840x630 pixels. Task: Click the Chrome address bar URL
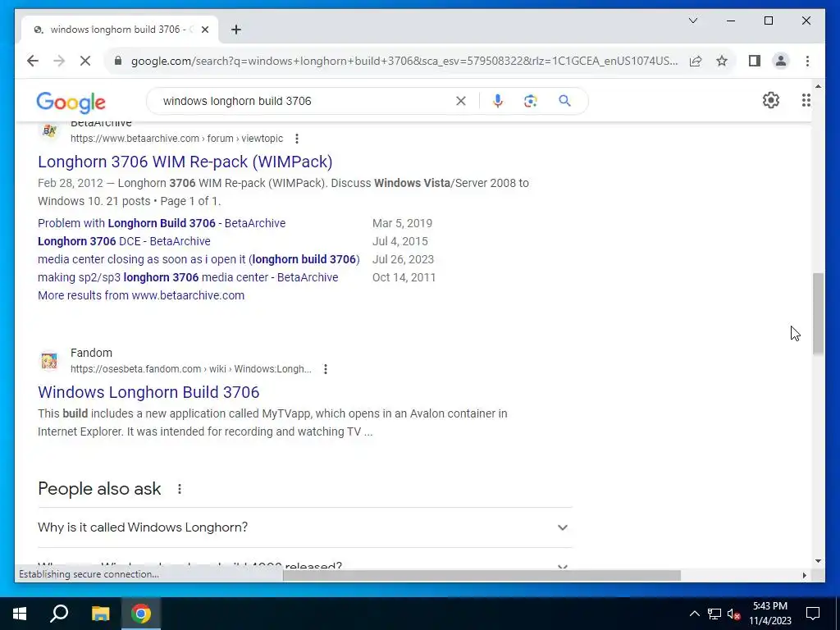coord(404,61)
